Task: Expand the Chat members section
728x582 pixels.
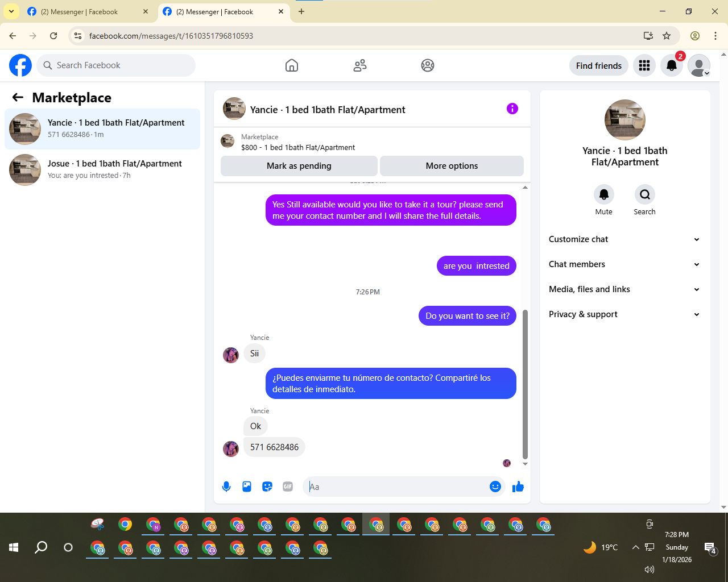Action: [x=624, y=264]
